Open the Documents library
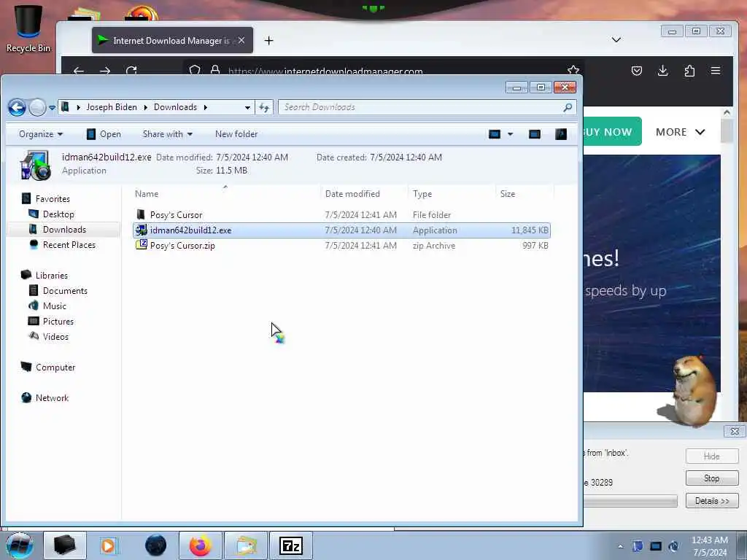This screenshot has height=560, width=747. tap(65, 290)
